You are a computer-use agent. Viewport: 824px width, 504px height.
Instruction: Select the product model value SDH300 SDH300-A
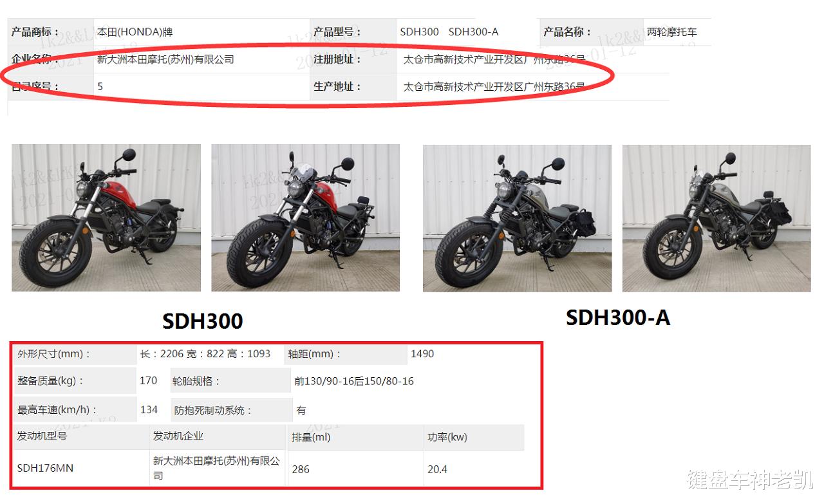(x=449, y=32)
